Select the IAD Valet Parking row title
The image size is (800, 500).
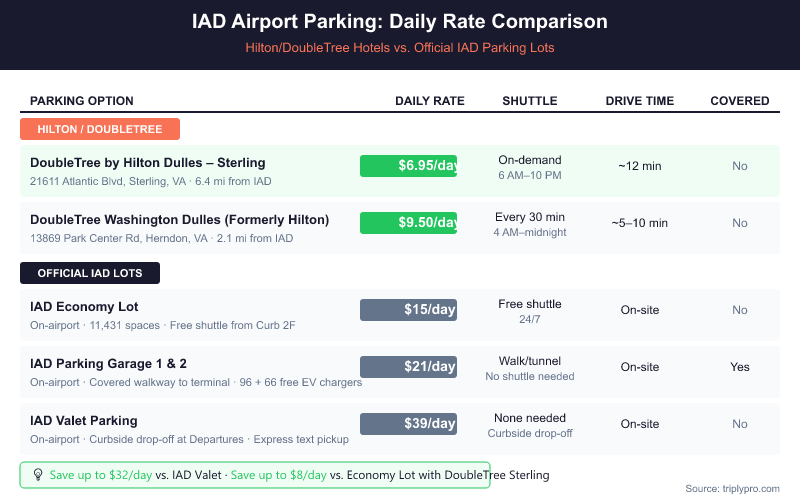(x=84, y=421)
